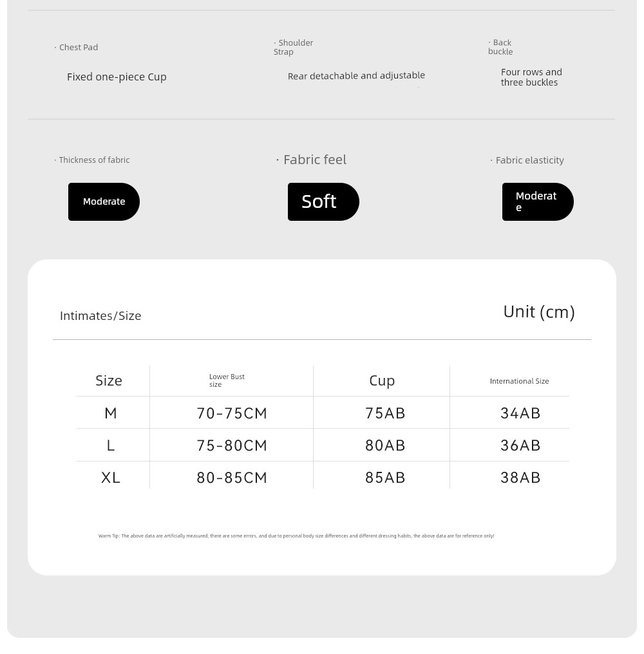The image size is (644, 654).
Task: Click the Four rows and three buckles text
Action: tap(531, 77)
